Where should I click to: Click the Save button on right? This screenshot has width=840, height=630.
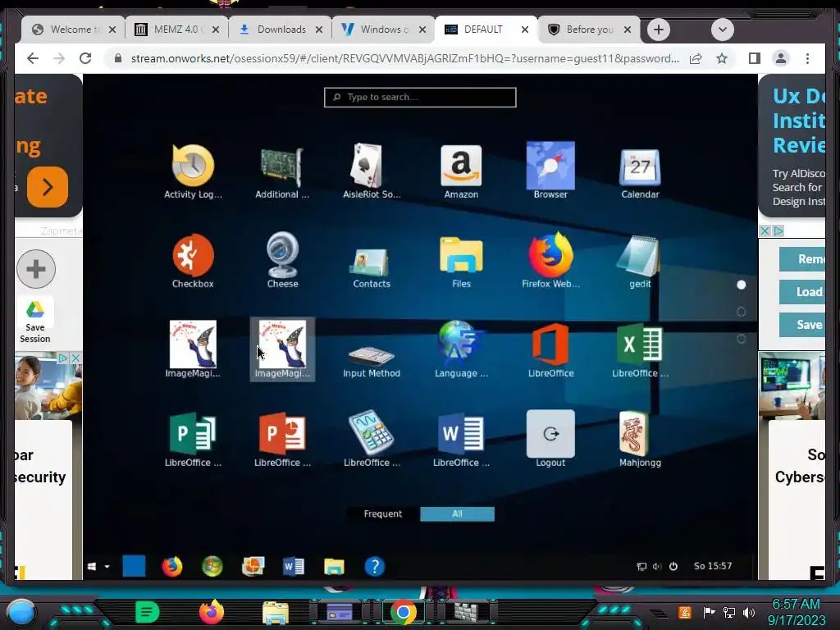[802, 325]
